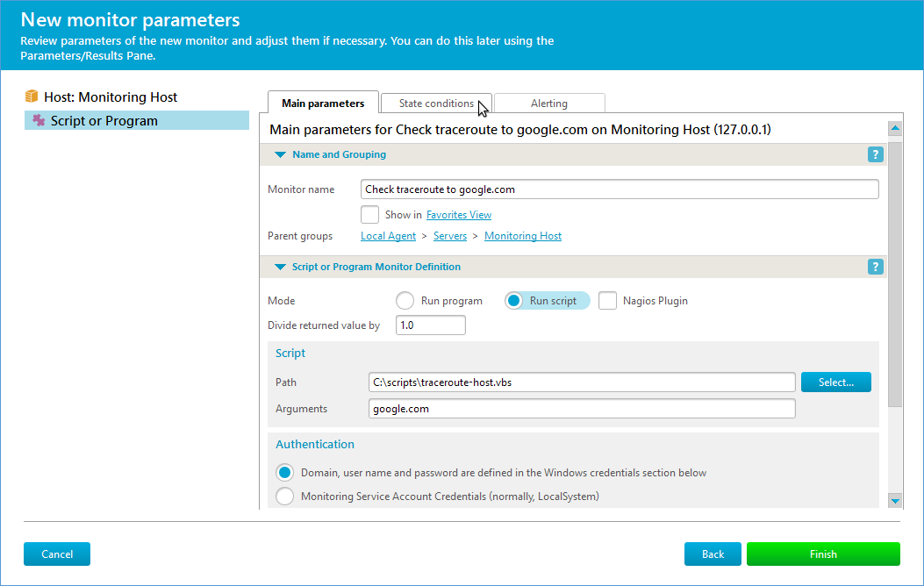
Task: Collapse the Name and Grouping section
Action: point(281,155)
